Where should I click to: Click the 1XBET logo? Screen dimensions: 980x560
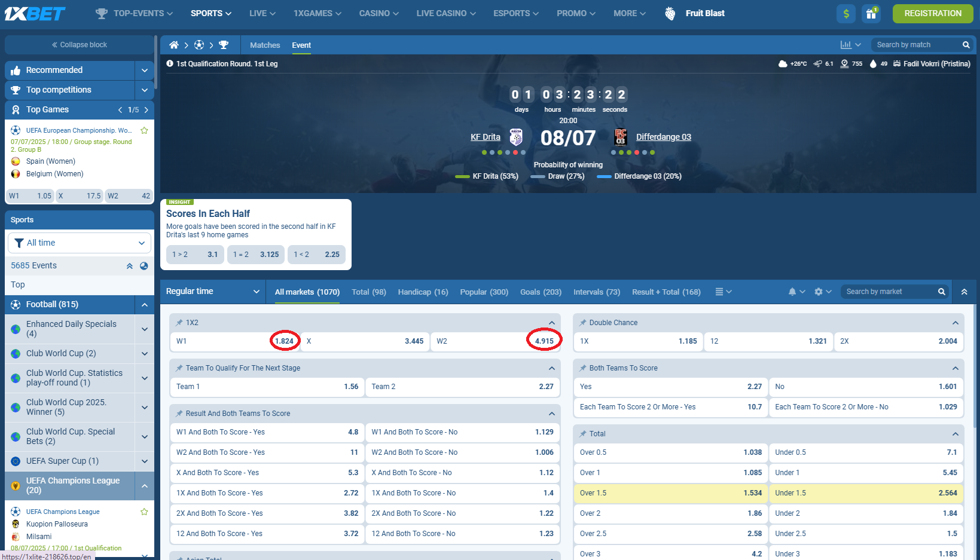35,13
